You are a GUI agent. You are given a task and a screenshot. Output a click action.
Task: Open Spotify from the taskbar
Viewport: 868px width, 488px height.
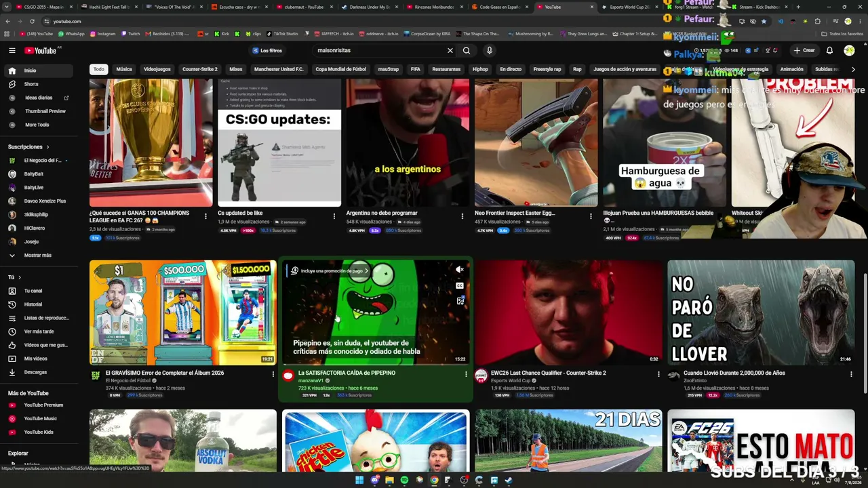[x=404, y=480]
